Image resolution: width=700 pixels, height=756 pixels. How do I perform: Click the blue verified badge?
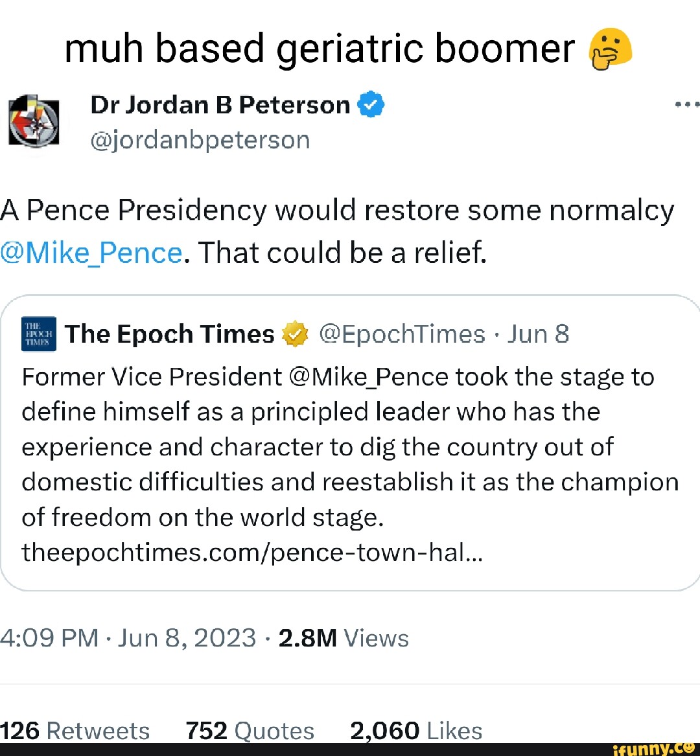371,104
